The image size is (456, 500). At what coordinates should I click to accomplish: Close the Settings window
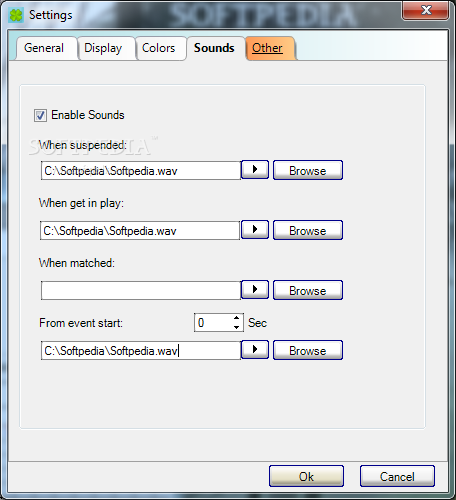tap(426, 10)
